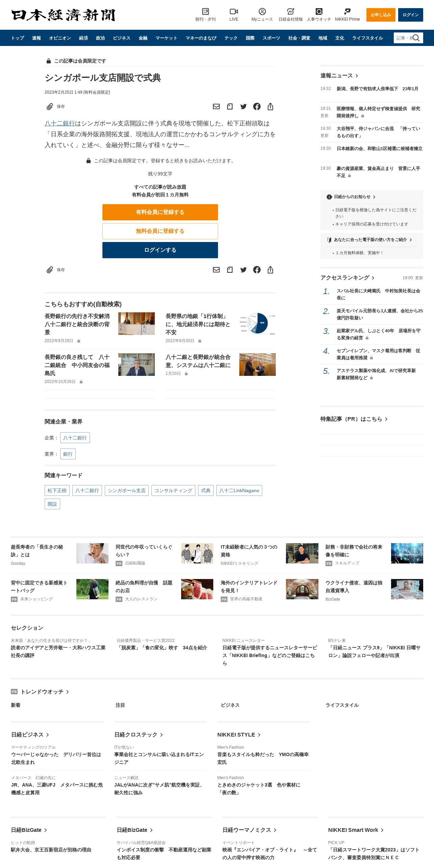
Task: Click the シンガポール支店 keyword tag
Action: (127, 490)
